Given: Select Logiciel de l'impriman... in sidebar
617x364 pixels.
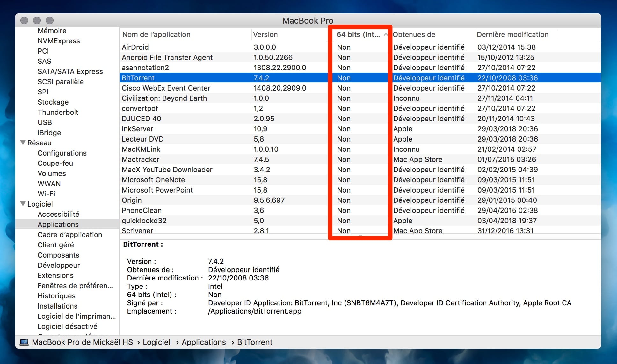Looking at the screenshot, I should 76,316.
